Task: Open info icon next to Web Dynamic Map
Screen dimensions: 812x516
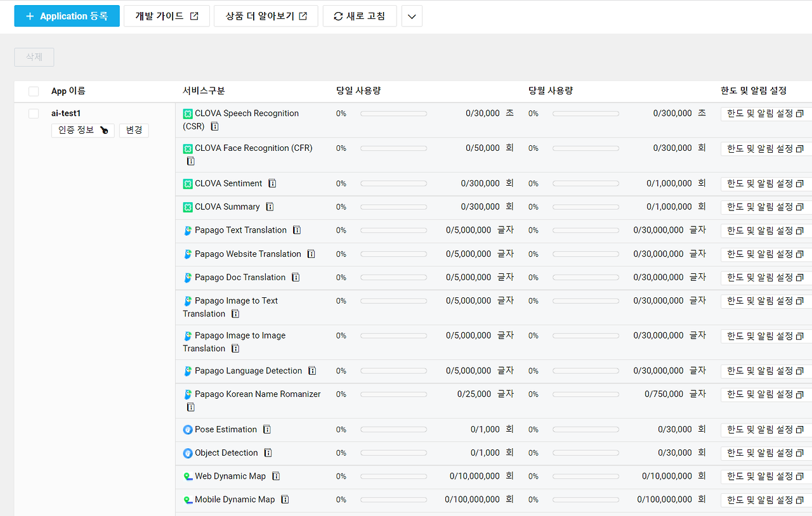Action: 276,476
